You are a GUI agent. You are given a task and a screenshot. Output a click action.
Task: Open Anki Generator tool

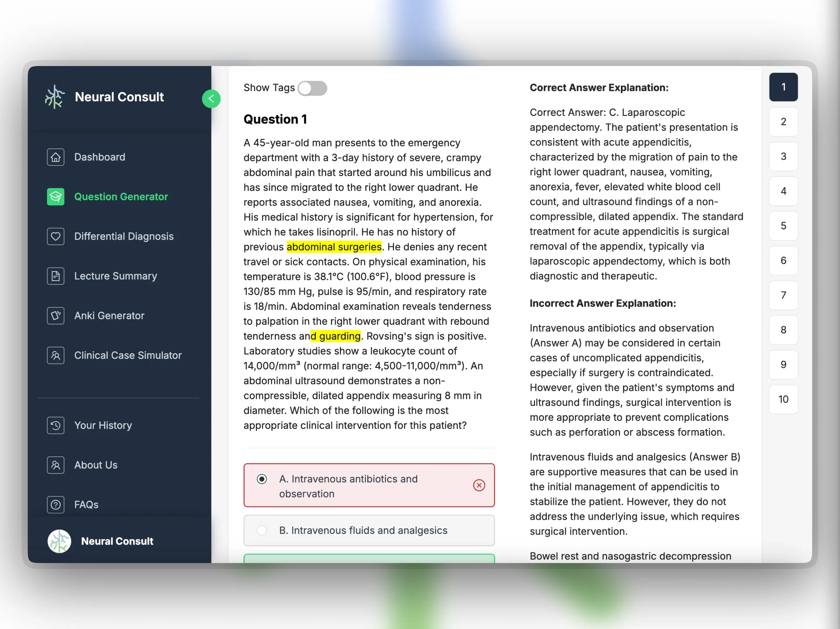point(109,315)
